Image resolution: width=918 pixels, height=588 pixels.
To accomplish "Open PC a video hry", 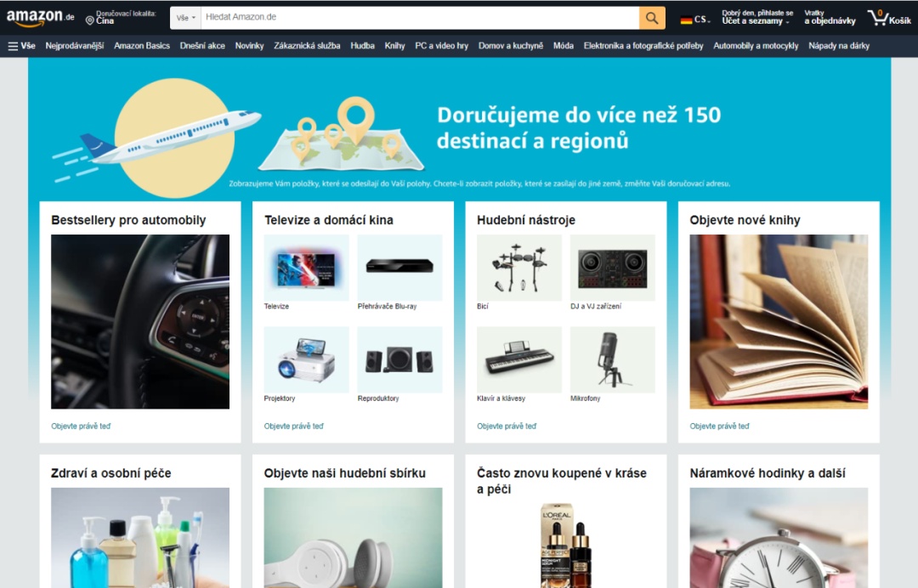I will pos(441,46).
